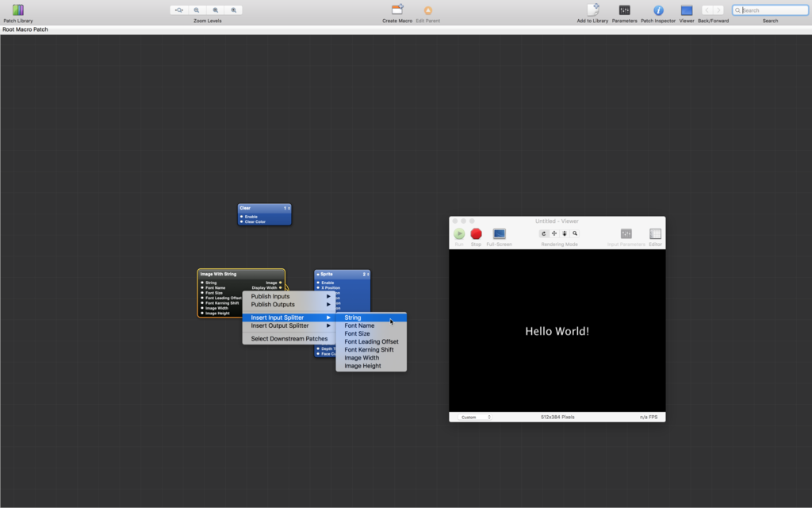Choose String in the Insert Input Splitter submenu
The height and width of the screenshot is (508, 812).
(371, 317)
